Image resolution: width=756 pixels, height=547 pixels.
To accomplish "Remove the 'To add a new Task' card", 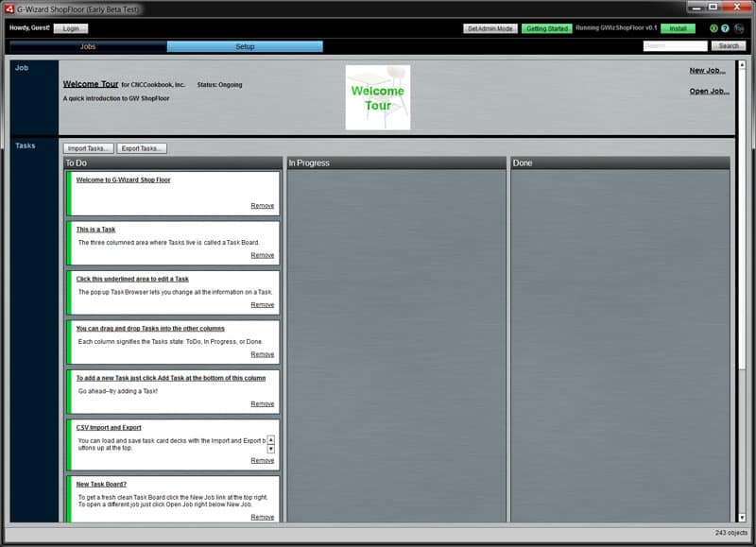I will tap(263, 404).
